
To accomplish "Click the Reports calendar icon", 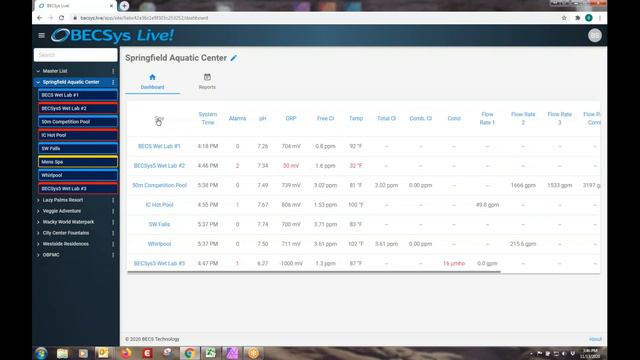I will [207, 77].
